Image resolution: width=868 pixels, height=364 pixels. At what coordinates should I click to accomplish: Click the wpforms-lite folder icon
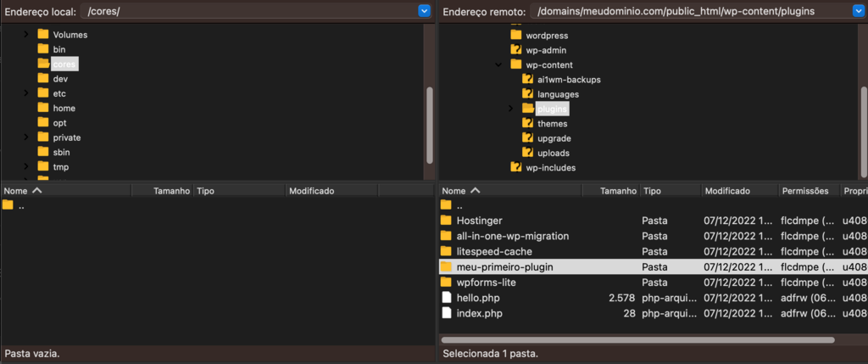446,282
